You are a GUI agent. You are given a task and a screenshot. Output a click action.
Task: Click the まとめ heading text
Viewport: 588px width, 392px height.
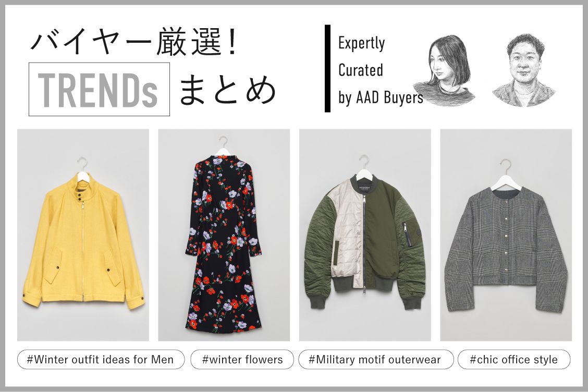tap(228, 90)
